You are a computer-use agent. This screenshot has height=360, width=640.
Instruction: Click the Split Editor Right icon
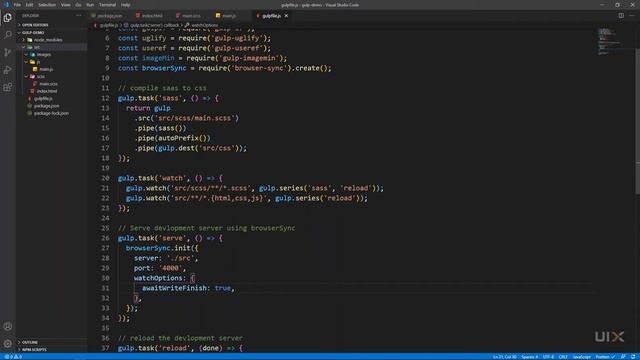tap(621, 16)
